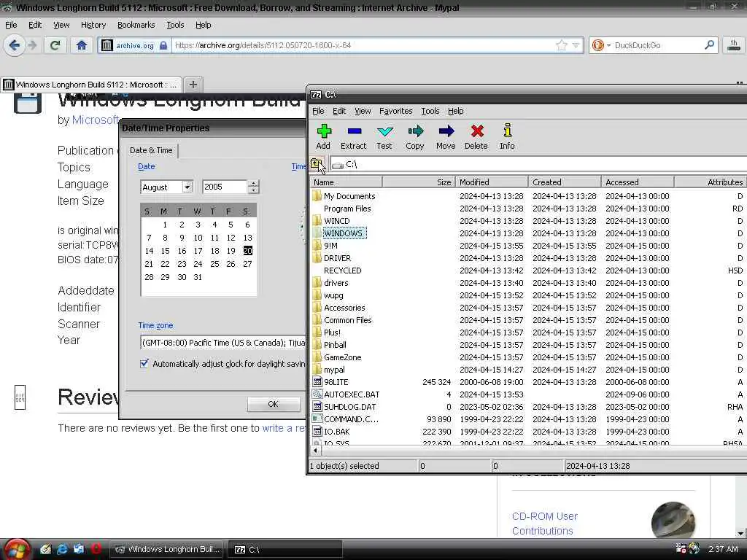Click the search magnifier in DuckDuckGo box
This screenshot has height=560, width=747.
(x=709, y=45)
